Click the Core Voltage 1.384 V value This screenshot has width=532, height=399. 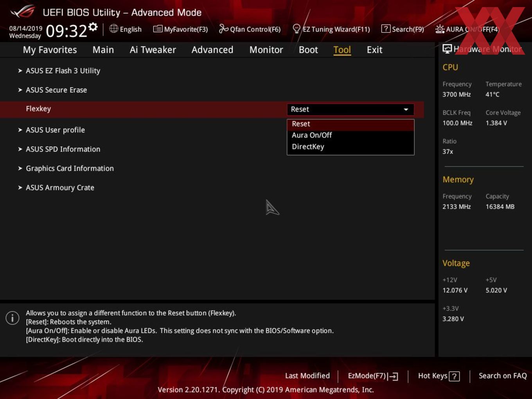[x=496, y=123]
